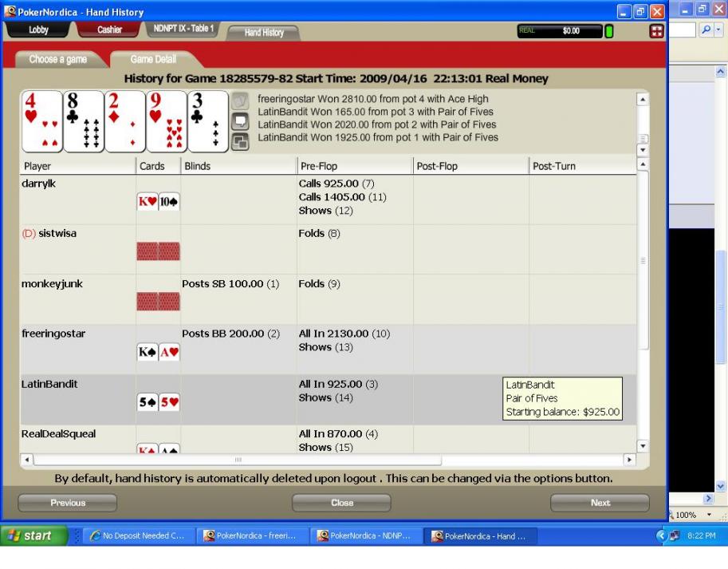
Task: Open 'No Deposit Needed C...' taskbar item
Action: click(x=138, y=535)
